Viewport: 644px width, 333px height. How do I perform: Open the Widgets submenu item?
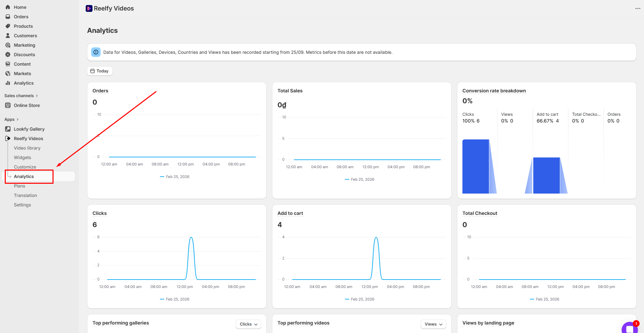[x=22, y=157]
